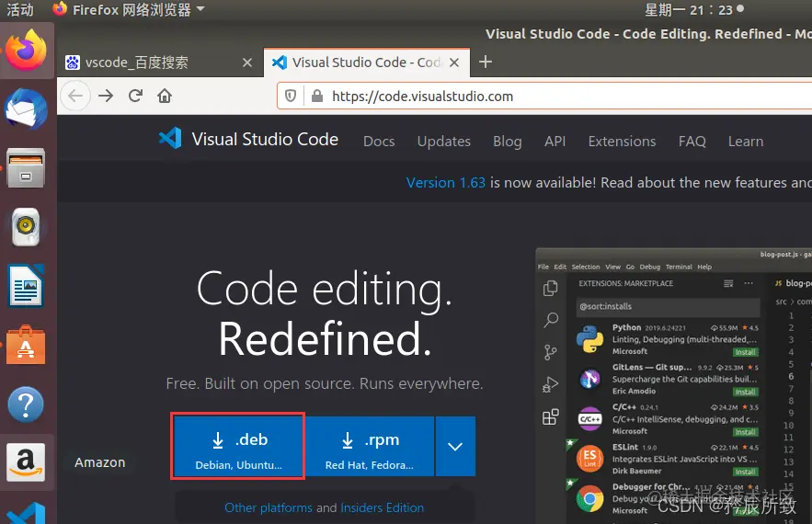Open Rhythmbox speaker icon in dock
The height and width of the screenshot is (524, 812).
click(x=26, y=227)
